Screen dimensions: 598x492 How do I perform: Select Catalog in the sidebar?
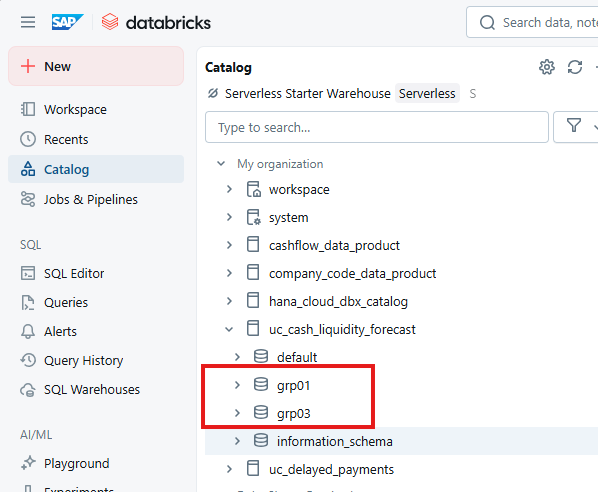tap(96, 169)
